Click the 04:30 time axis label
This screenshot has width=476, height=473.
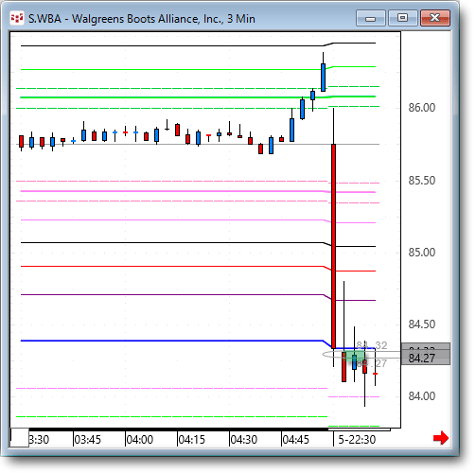(x=244, y=439)
